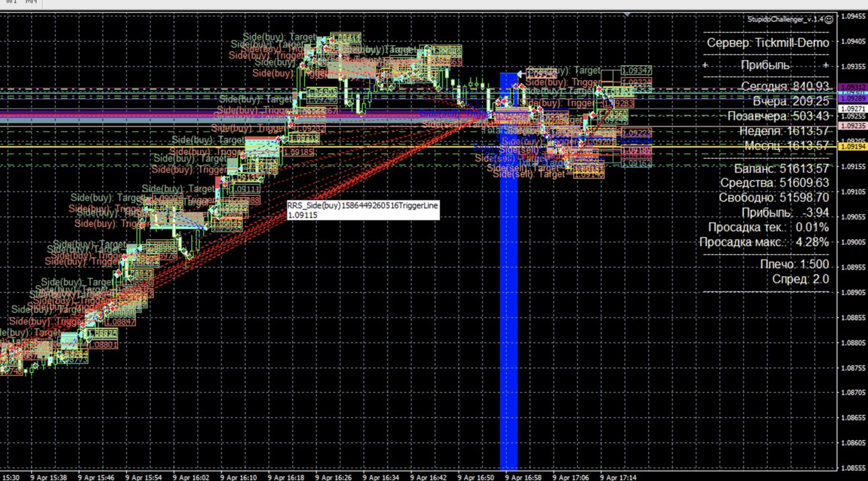Select the 1.09324 trigger price box
868x481 pixels.
point(636,83)
